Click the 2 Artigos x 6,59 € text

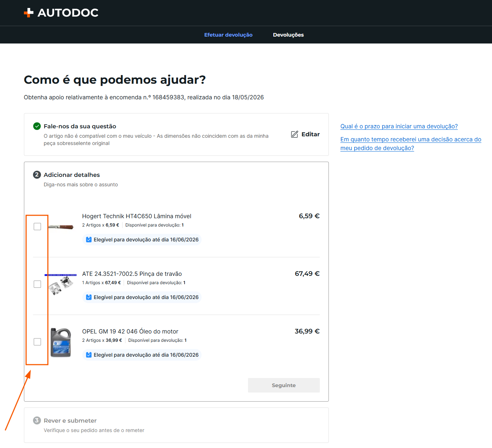[x=101, y=225]
